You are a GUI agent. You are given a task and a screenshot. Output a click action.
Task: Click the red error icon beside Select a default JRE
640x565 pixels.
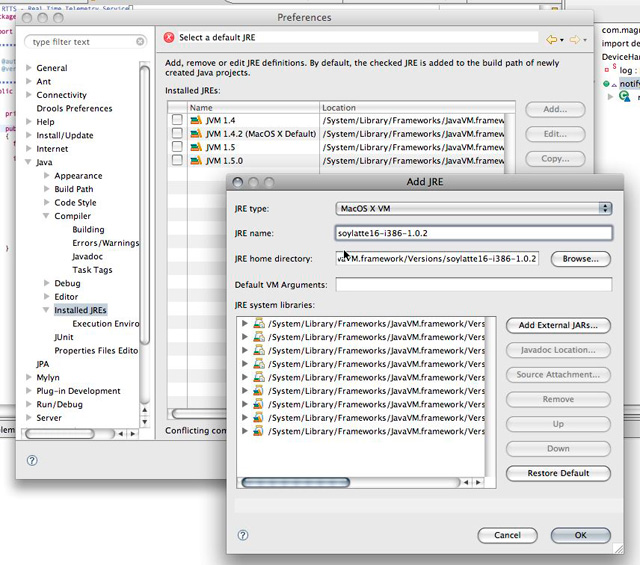pos(169,38)
